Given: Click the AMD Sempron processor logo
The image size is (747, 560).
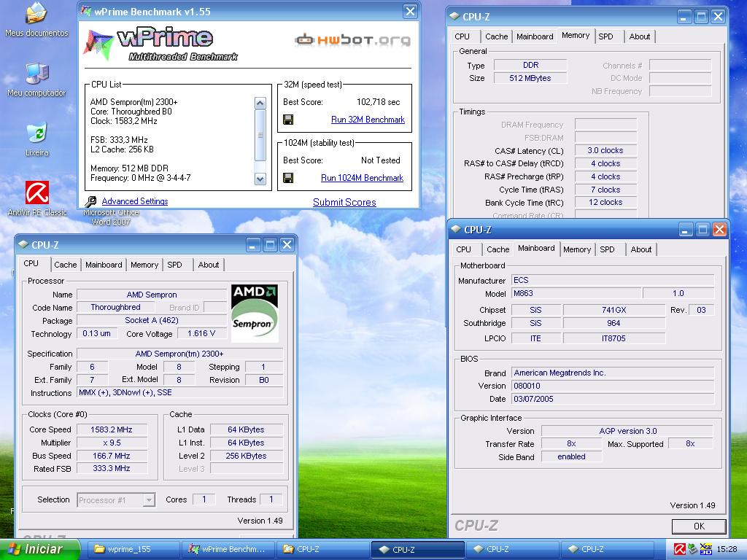Looking at the screenshot, I should click(255, 313).
